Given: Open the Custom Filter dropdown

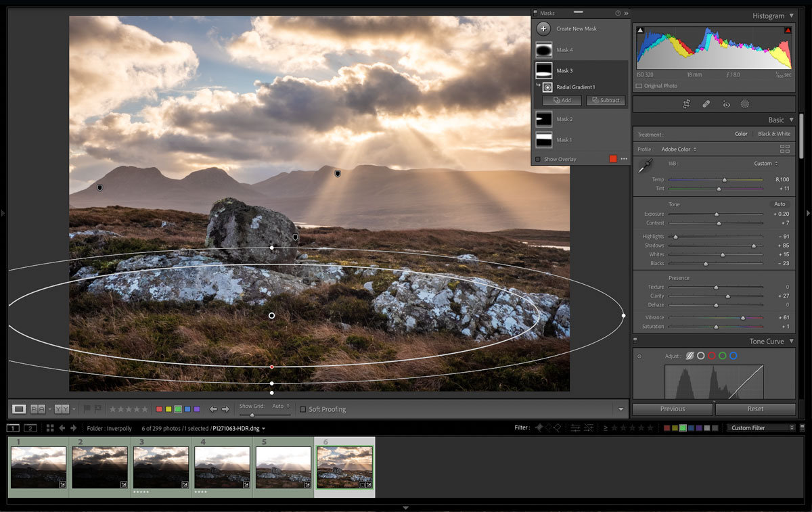Looking at the screenshot, I should click(x=761, y=428).
